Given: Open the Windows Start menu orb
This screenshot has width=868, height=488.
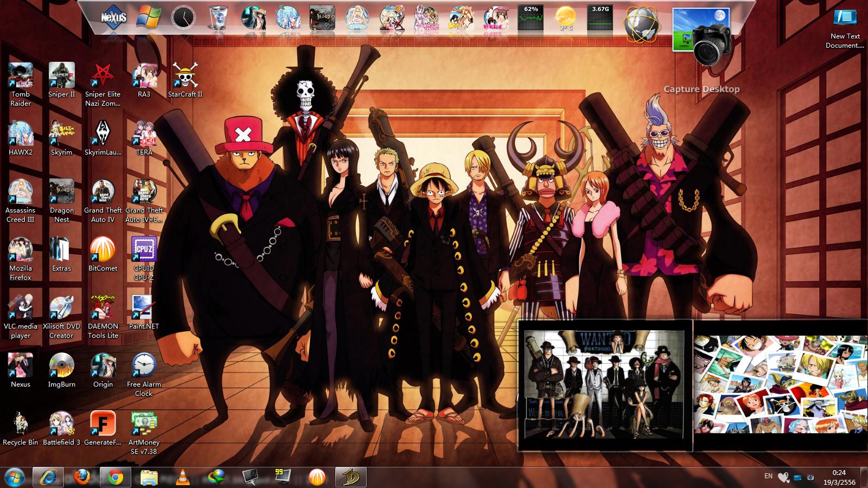Looking at the screenshot, I should click(15, 477).
